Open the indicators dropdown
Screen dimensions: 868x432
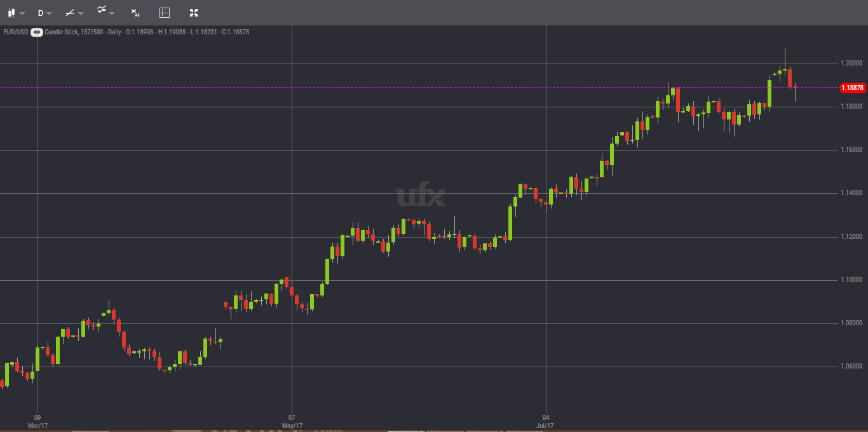click(x=105, y=11)
